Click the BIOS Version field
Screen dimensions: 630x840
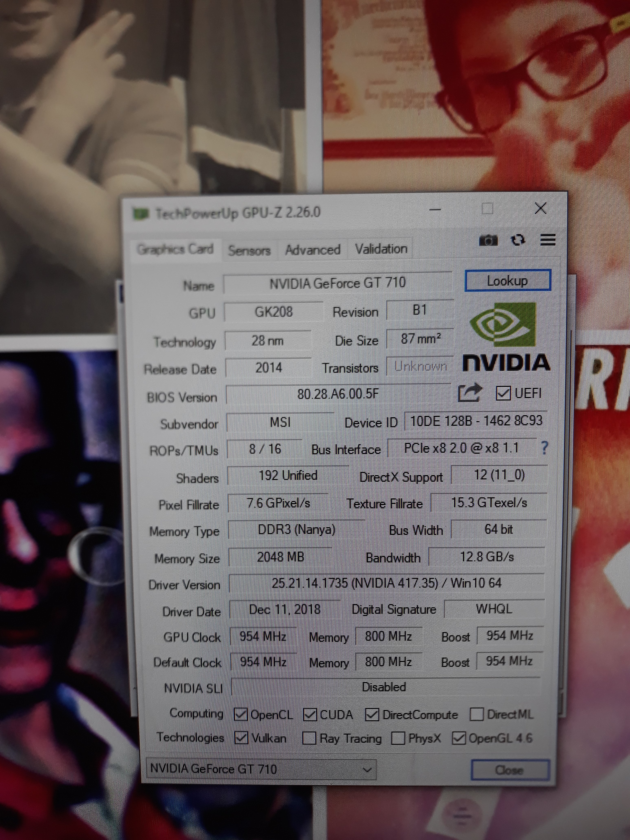click(x=338, y=394)
